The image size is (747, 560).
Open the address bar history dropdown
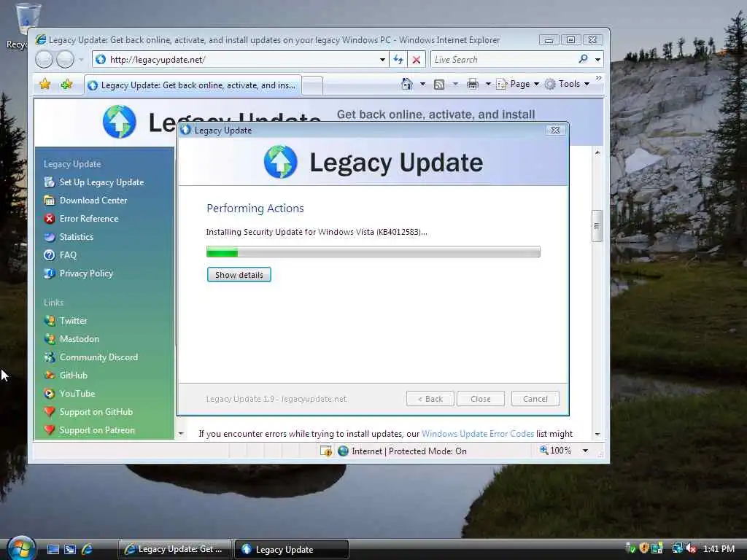(382, 60)
